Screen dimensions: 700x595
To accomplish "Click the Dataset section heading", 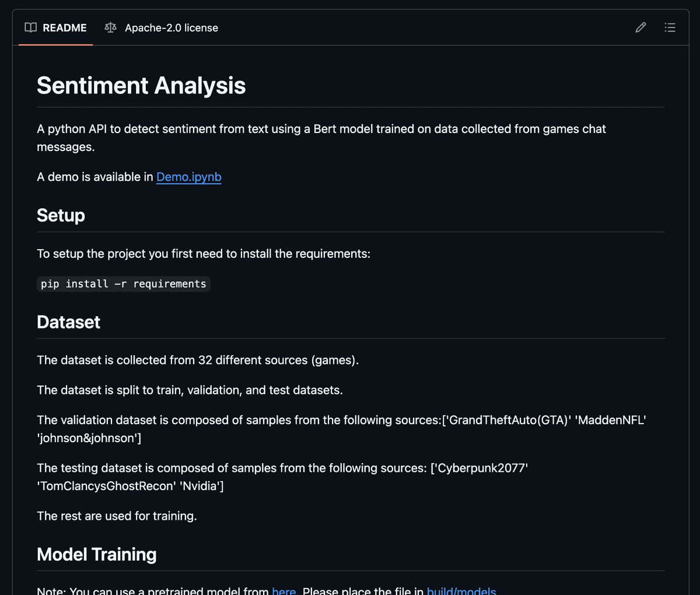I will [x=68, y=322].
